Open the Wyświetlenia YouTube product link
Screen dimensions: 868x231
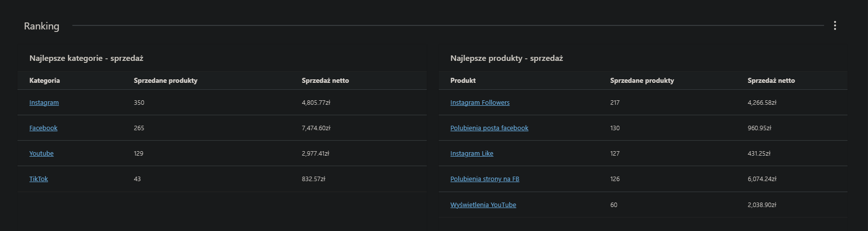point(483,205)
